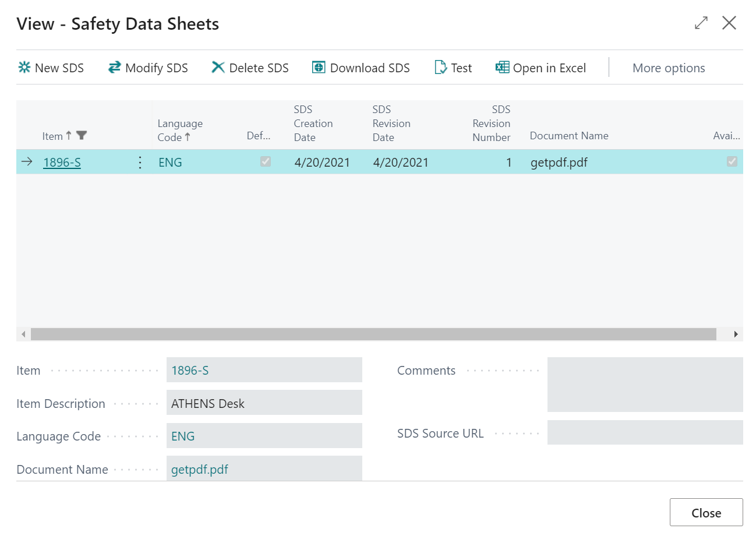
Task: Click the Test document icon
Action: pos(441,68)
